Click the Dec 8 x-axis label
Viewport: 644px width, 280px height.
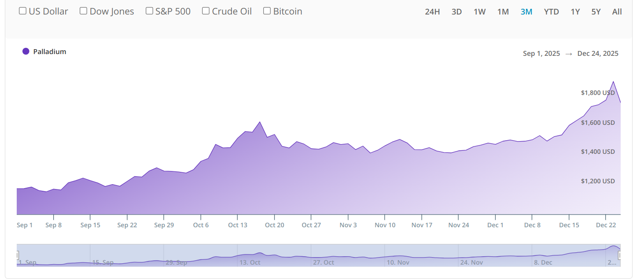532,225
